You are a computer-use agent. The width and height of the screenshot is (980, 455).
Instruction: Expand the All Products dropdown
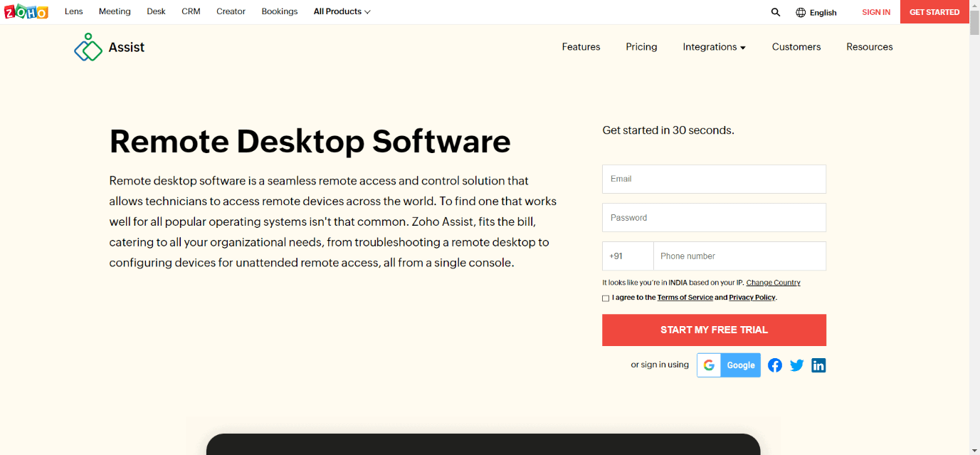(342, 11)
